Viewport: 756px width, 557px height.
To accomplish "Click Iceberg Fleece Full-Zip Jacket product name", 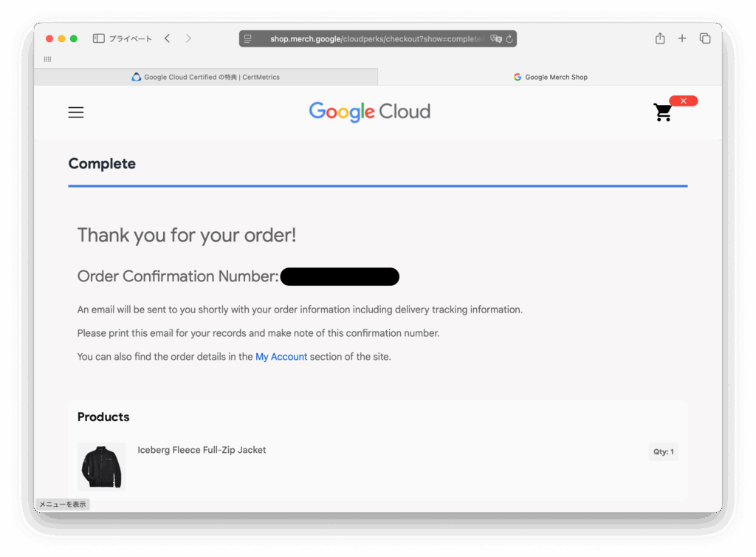I will coord(202,450).
